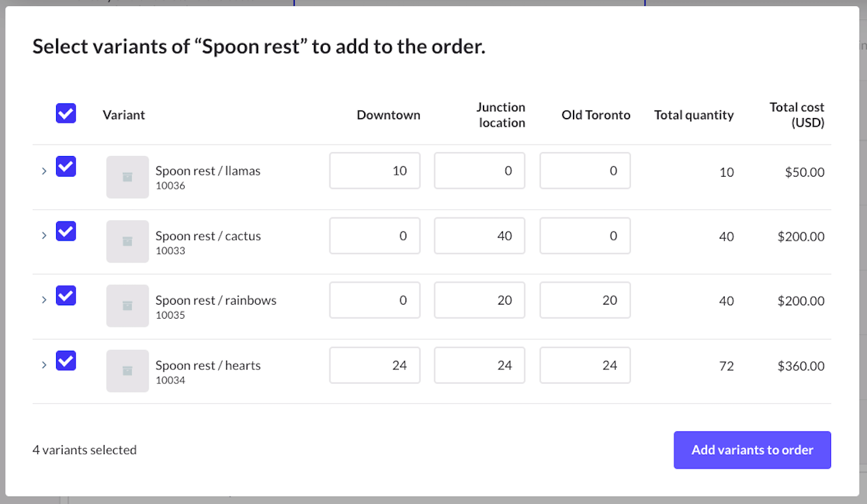Select the Downtown quantity field for llamas

[x=374, y=171]
